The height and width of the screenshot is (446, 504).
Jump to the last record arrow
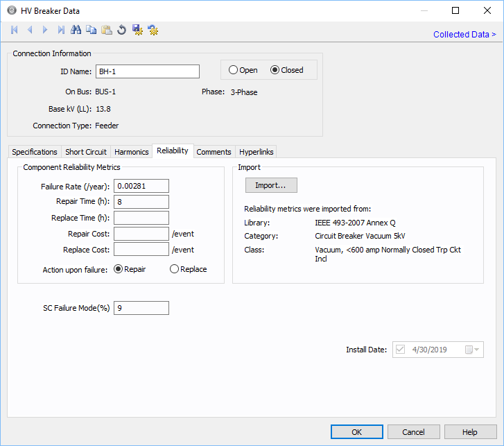pos(61,30)
